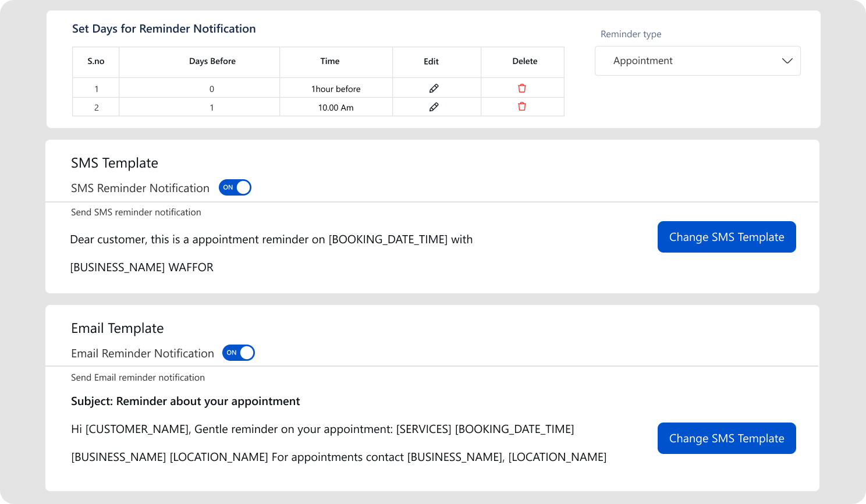The height and width of the screenshot is (504, 866).
Task: Turn off Email Reminder Notification
Action: pos(239,353)
